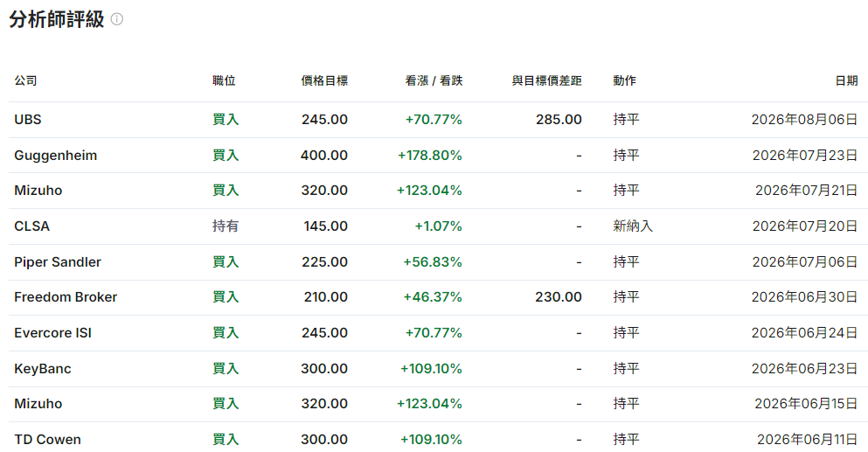The image size is (868, 452).
Task: Click the 價格目標 column header
Action: pyautogui.click(x=324, y=81)
